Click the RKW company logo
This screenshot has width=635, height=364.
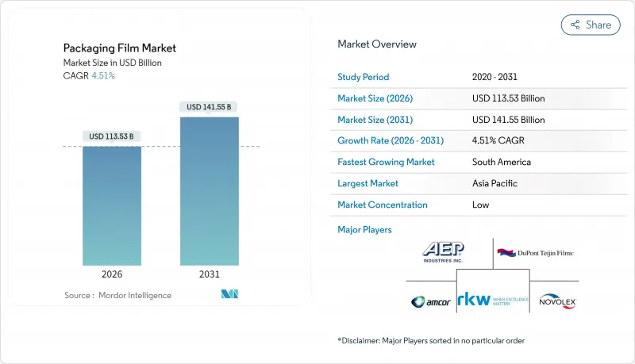(x=492, y=301)
